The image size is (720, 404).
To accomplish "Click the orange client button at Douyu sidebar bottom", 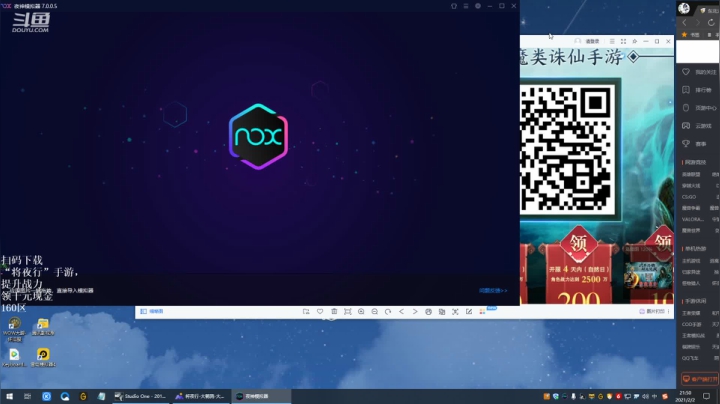I will pos(699,379).
